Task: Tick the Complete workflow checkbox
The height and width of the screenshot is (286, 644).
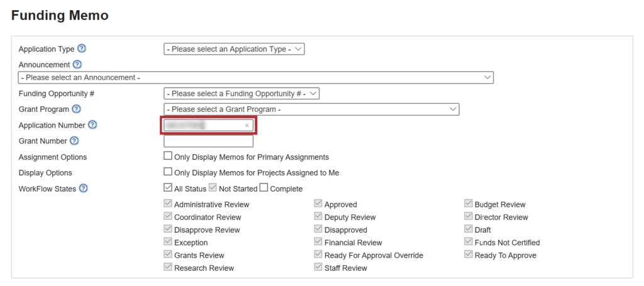Action: click(x=264, y=188)
